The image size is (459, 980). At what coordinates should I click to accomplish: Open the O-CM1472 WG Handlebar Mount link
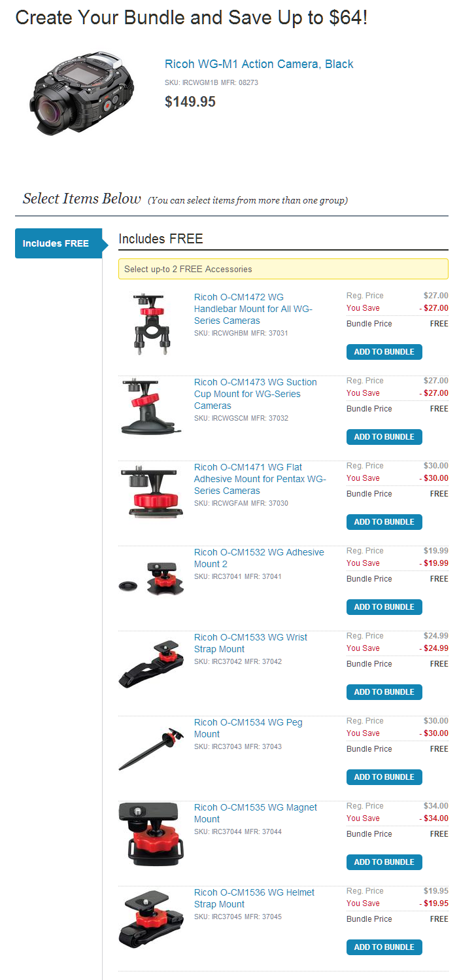253,309
